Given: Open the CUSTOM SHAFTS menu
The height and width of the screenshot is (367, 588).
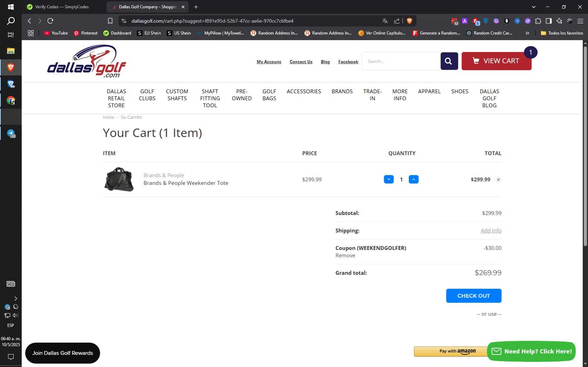Looking at the screenshot, I should [x=177, y=95].
